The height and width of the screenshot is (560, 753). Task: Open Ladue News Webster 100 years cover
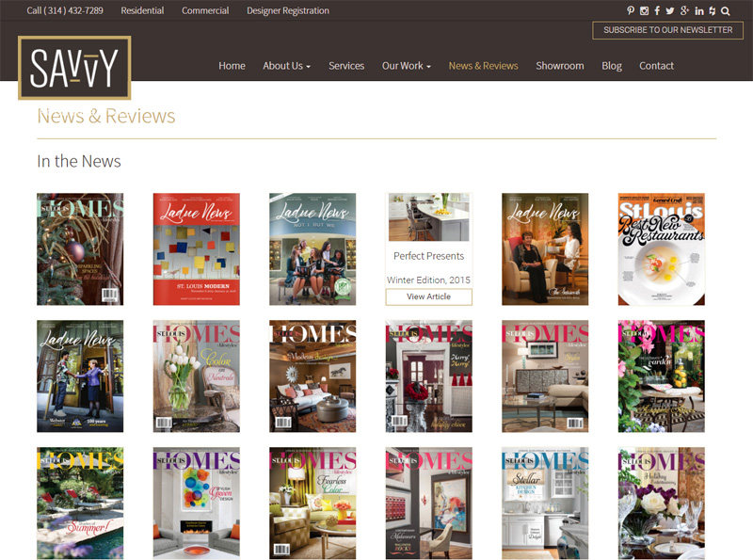[80, 376]
